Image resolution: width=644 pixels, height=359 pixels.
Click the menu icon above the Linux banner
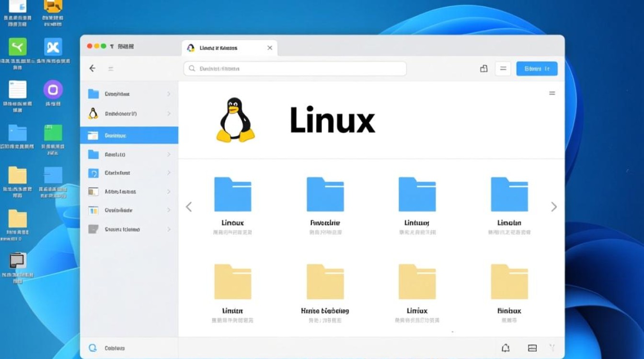point(552,93)
